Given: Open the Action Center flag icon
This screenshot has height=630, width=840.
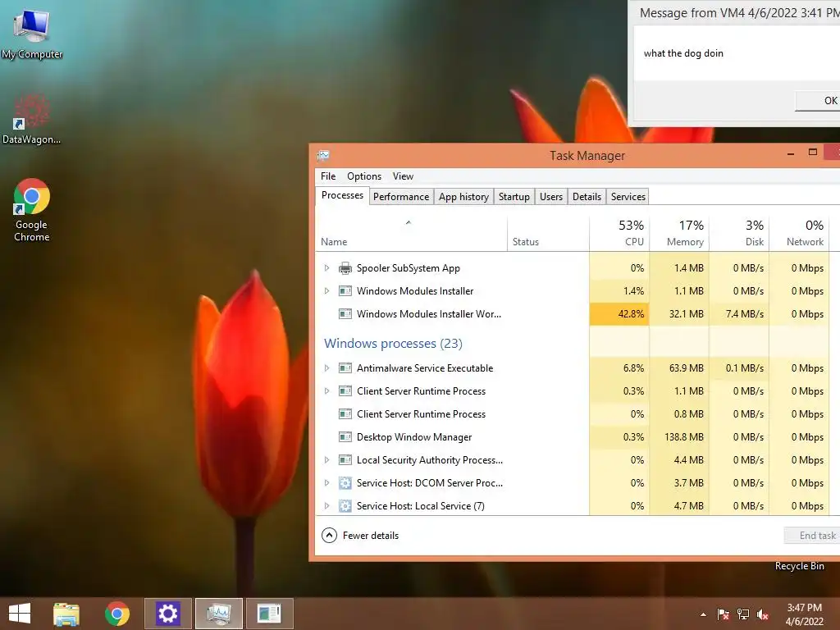Looking at the screenshot, I should 723,614.
